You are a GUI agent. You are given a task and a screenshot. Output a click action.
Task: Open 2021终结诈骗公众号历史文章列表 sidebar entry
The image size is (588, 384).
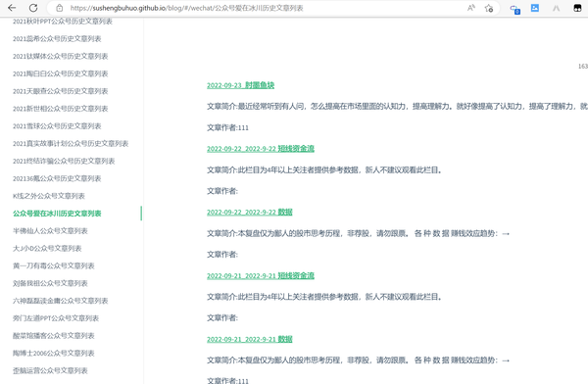pos(64,162)
